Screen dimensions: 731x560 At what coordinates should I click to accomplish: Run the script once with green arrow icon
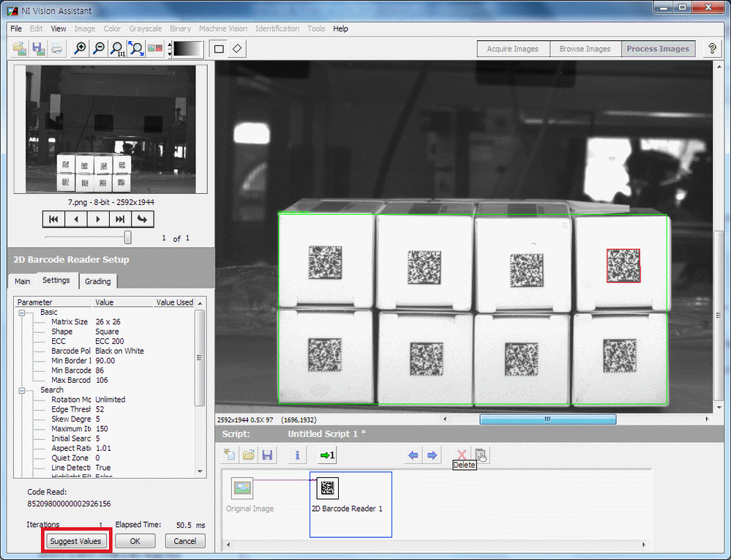tap(327, 455)
